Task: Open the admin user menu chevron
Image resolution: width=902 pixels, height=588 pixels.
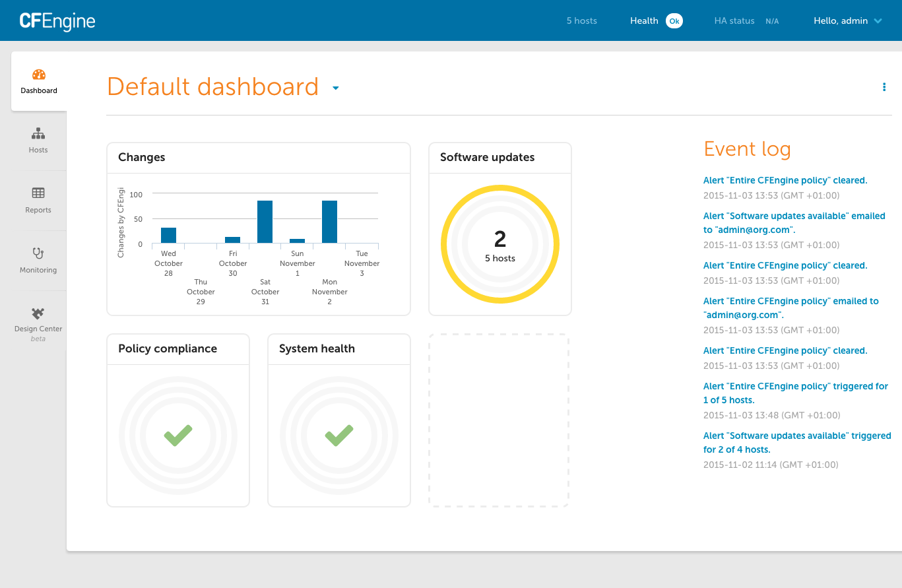Action: [878, 21]
